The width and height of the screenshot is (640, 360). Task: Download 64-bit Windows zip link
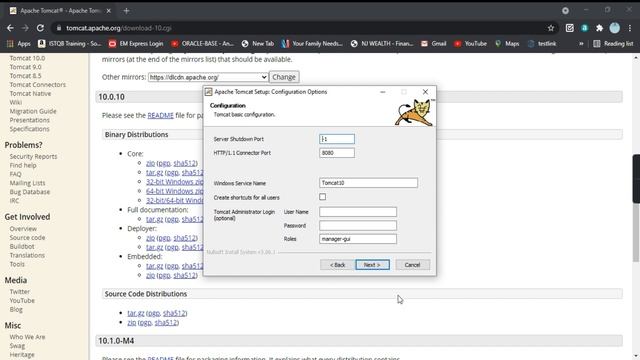[175, 191]
